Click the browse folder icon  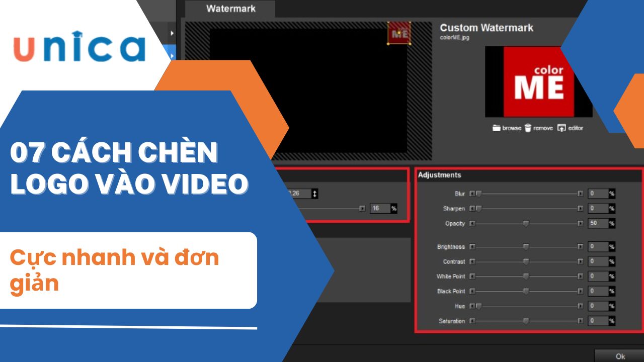click(x=497, y=128)
